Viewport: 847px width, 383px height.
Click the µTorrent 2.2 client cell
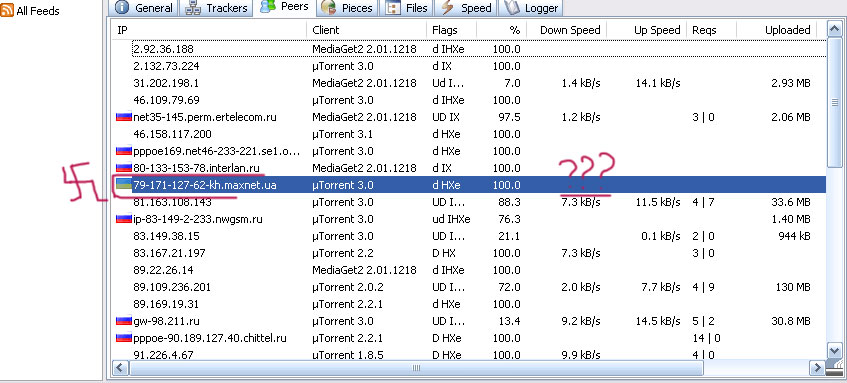click(342, 253)
